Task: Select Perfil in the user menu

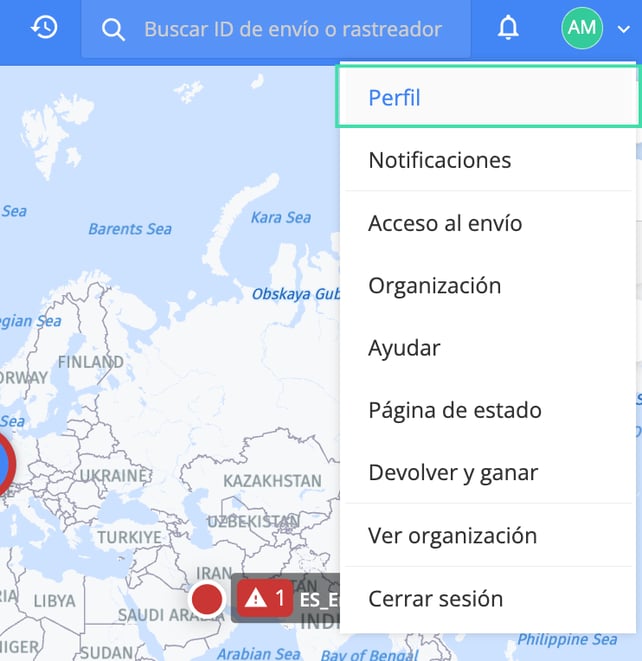Action: 394,98
